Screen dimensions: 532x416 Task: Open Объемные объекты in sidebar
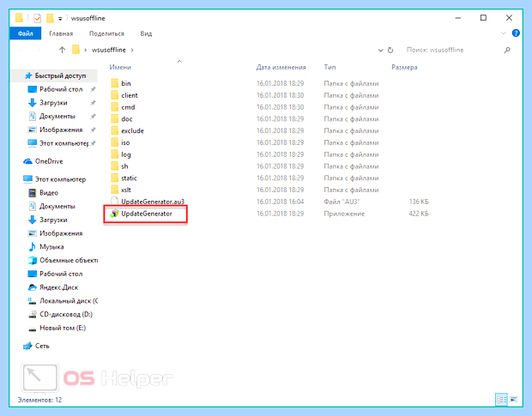[x=63, y=261]
